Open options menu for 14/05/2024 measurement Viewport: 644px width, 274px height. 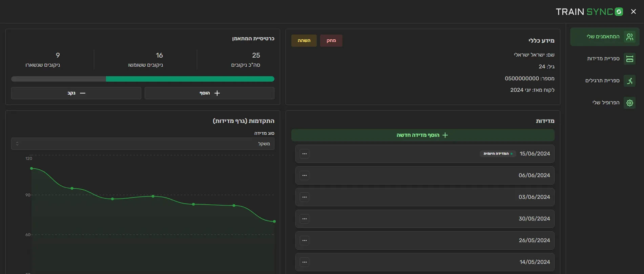pos(305,262)
